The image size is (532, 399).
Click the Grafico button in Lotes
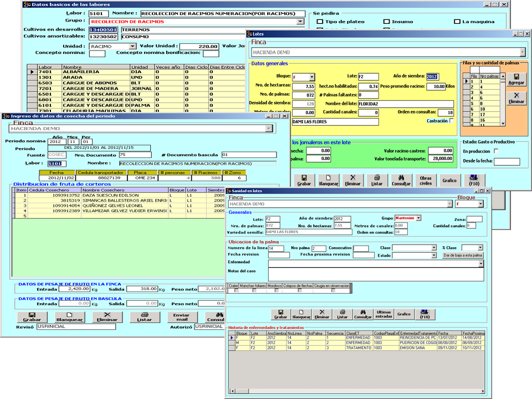click(449, 180)
